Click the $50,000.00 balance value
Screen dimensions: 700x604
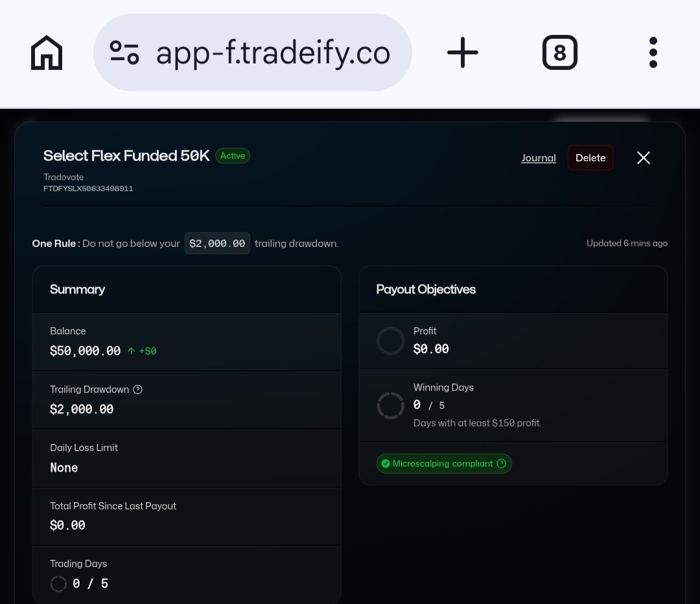tap(86, 351)
